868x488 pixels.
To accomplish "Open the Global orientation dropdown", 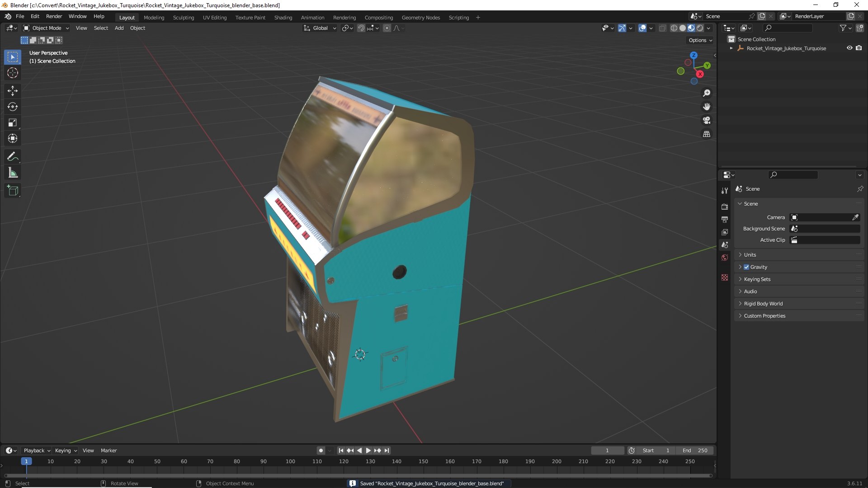I will pos(320,28).
